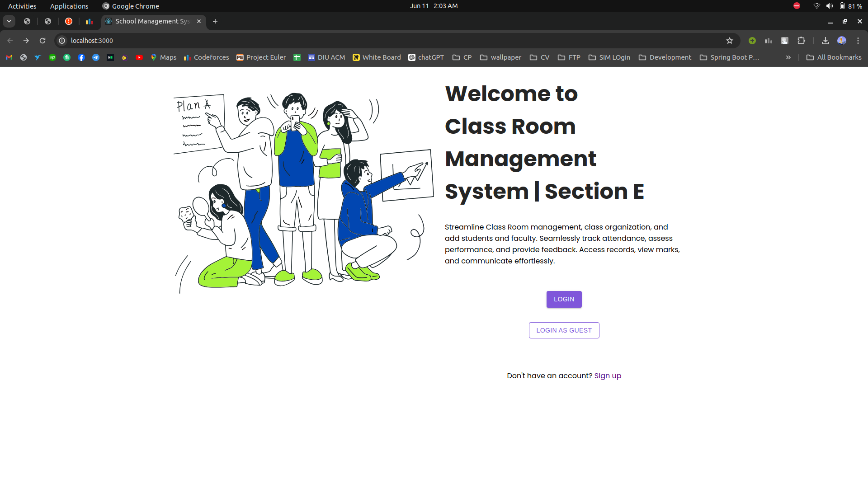Open the Chrome downloads icon
Image resolution: width=868 pixels, height=488 pixels.
[825, 41]
